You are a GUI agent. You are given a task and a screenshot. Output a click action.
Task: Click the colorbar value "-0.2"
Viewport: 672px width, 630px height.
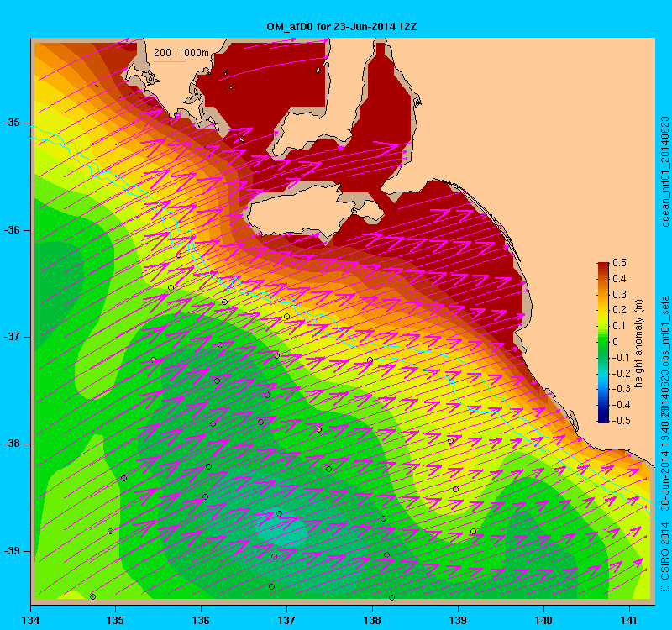click(621, 373)
